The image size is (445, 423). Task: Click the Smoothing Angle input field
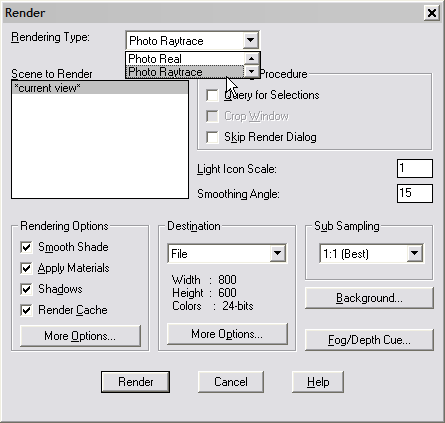click(415, 193)
